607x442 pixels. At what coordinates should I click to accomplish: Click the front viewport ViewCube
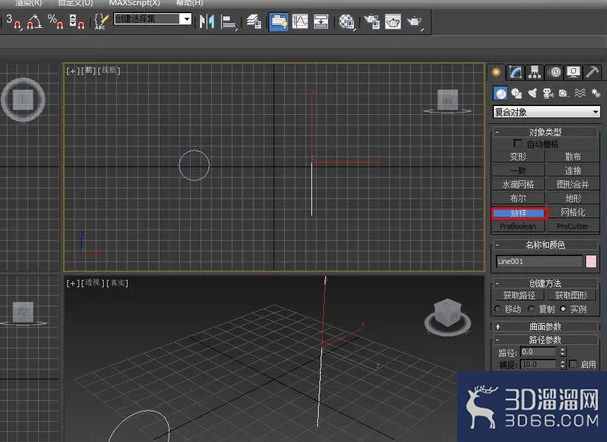[448, 100]
